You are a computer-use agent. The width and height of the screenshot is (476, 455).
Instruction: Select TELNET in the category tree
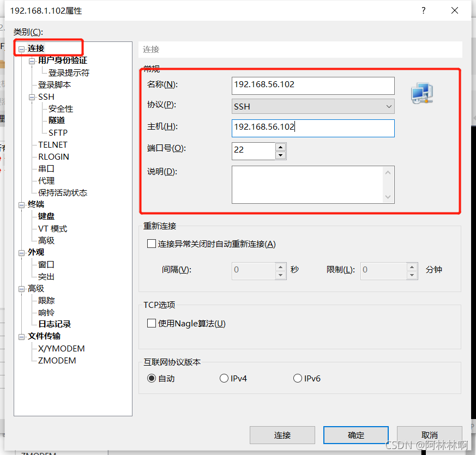point(53,145)
